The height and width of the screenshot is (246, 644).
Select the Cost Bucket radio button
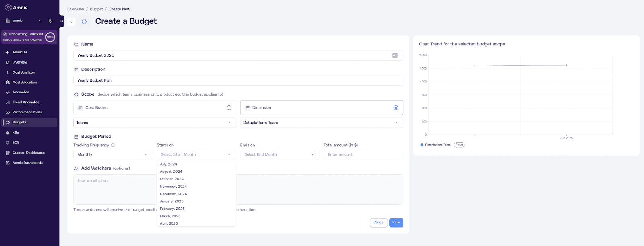229,108
